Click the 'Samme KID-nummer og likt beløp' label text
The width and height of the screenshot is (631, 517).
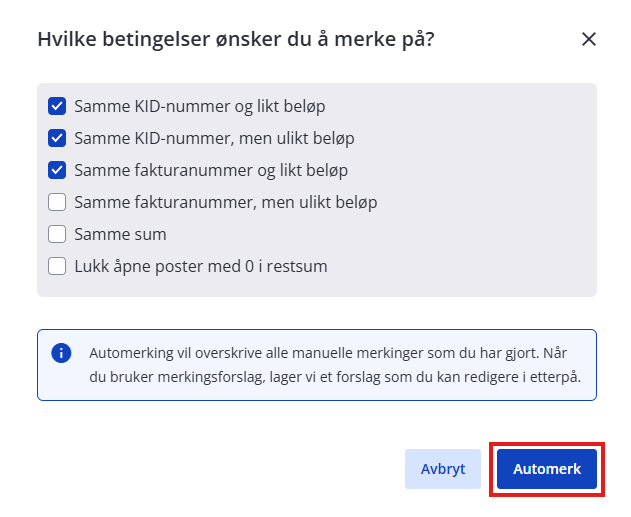tap(200, 107)
